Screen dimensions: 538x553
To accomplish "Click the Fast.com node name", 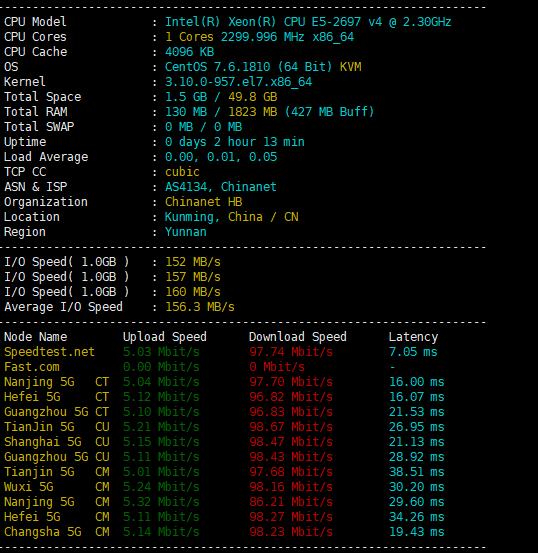I will point(32,367).
